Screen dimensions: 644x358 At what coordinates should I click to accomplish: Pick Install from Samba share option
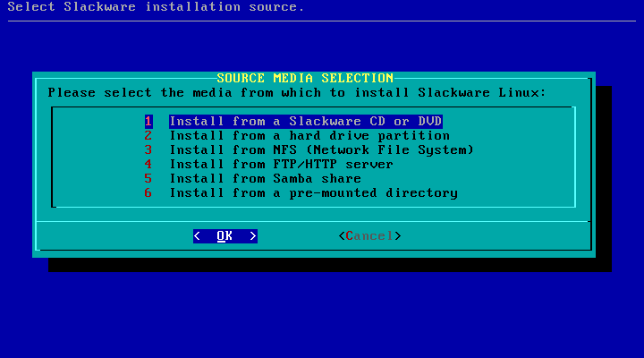coord(266,179)
